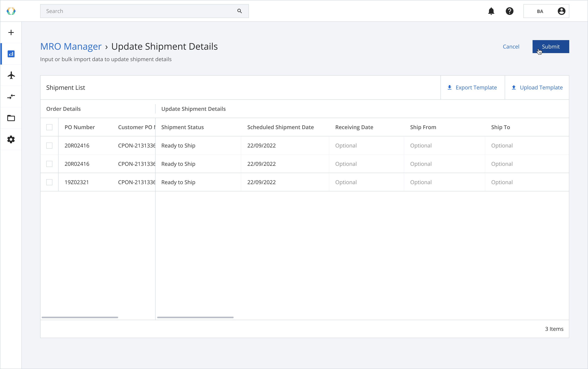This screenshot has width=588, height=369.
Task: Open the help question mark icon
Action: pyautogui.click(x=509, y=11)
